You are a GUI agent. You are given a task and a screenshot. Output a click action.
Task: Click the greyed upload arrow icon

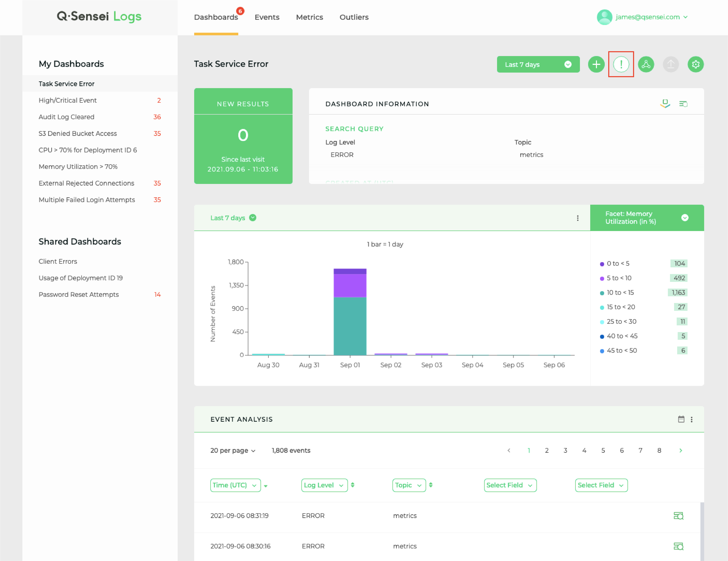point(671,64)
